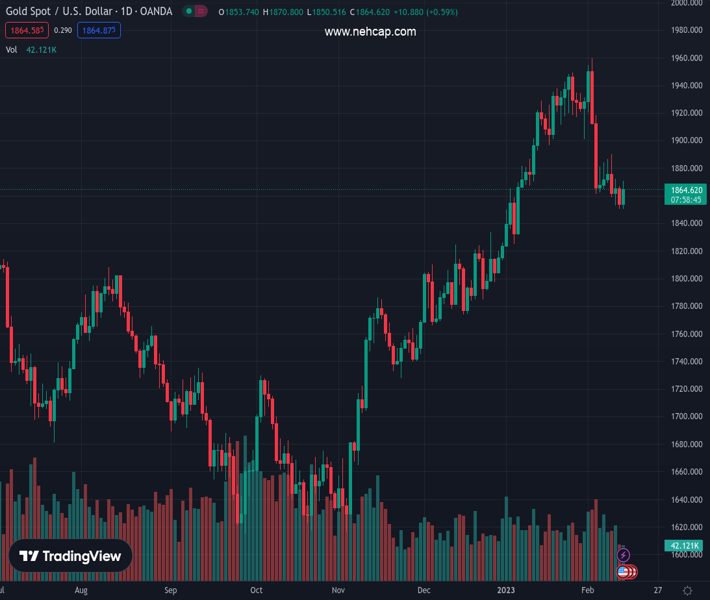The height and width of the screenshot is (600, 710).
Task: Click the 2000.000 price scale label
Action: (x=686, y=3)
